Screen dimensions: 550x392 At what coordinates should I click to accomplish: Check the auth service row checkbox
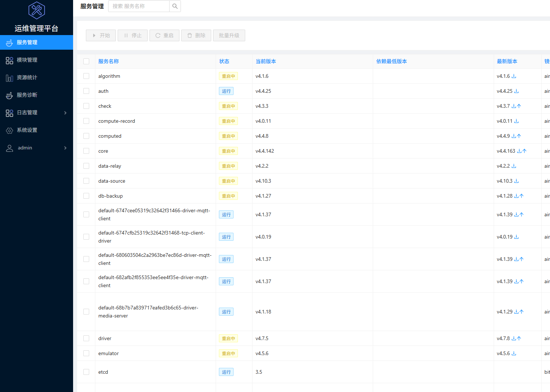pos(86,91)
